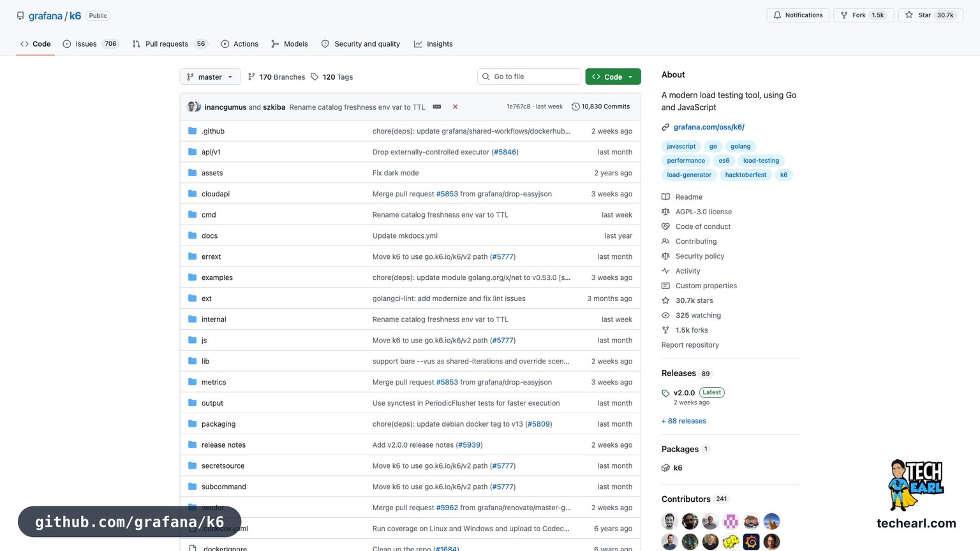
Task: Open the packaging folder
Action: tap(218, 424)
